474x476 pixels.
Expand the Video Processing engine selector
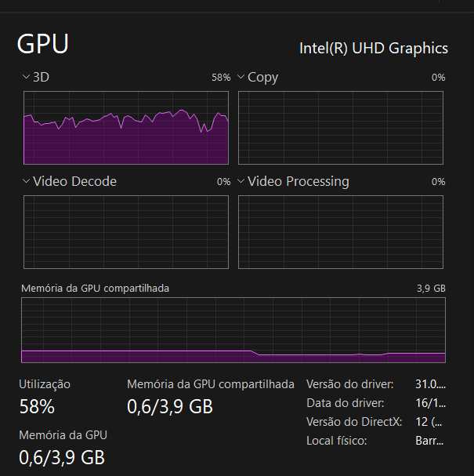[x=241, y=182]
